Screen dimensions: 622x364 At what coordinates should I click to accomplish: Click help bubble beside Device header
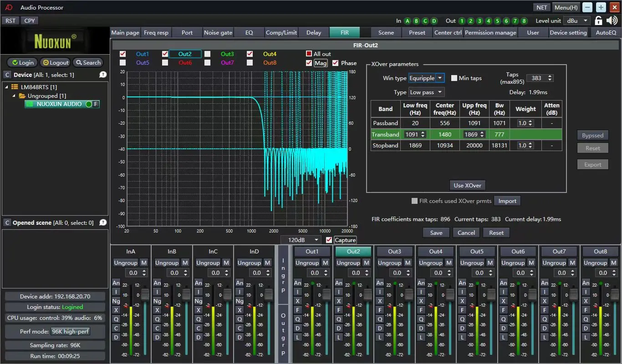point(103,75)
